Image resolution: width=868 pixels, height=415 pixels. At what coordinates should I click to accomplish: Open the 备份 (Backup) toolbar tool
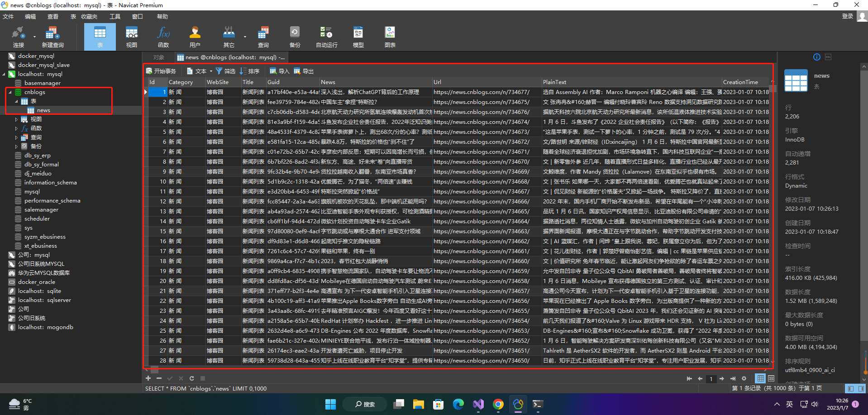coord(295,37)
